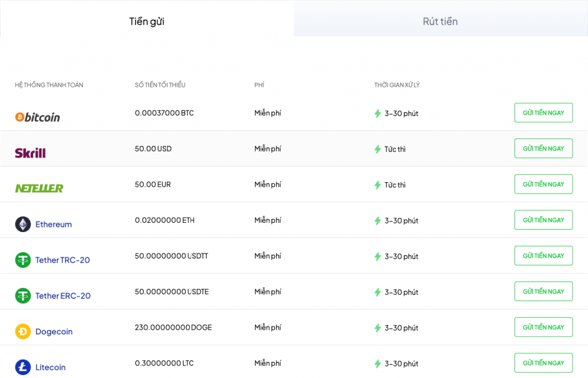The image size is (588, 378).
Task: Click the Skrill logo
Action: tap(30, 153)
